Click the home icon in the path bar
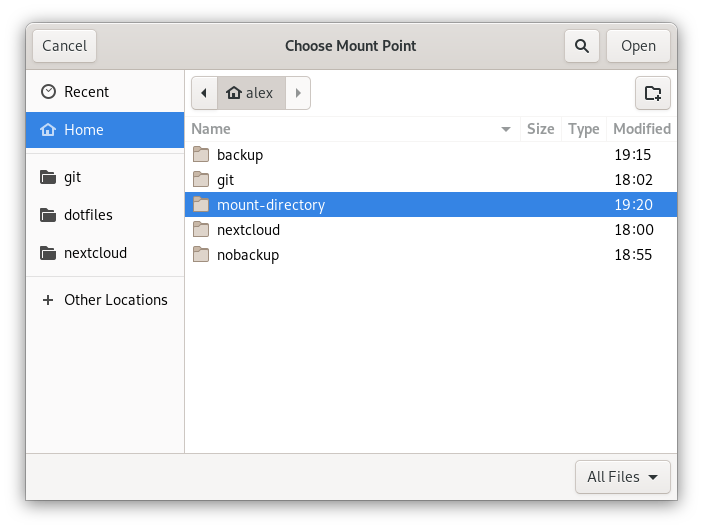The image size is (703, 529). (x=234, y=93)
